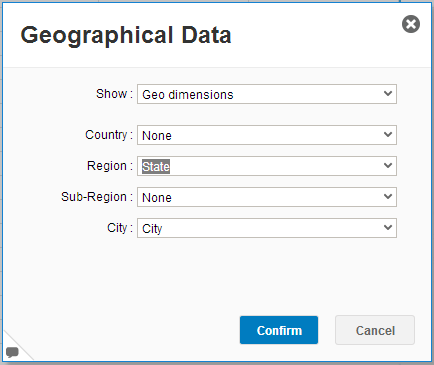The height and width of the screenshot is (365, 434).
Task: Click the Sub-Region field's 'None' value
Action: click(157, 198)
